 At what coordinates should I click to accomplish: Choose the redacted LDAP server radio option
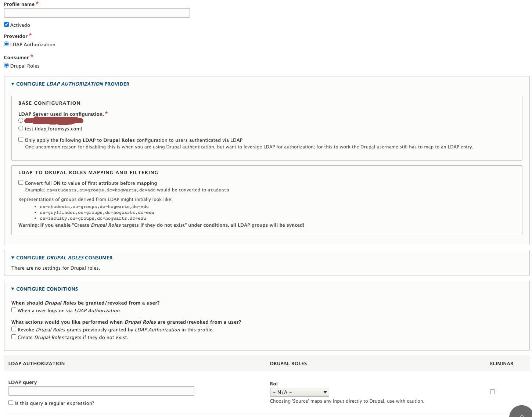click(x=21, y=121)
